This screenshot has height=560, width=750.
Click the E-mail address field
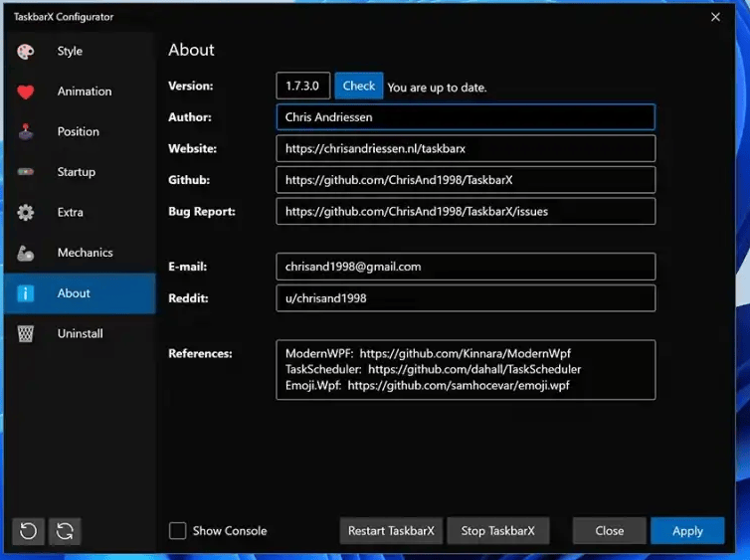click(465, 267)
